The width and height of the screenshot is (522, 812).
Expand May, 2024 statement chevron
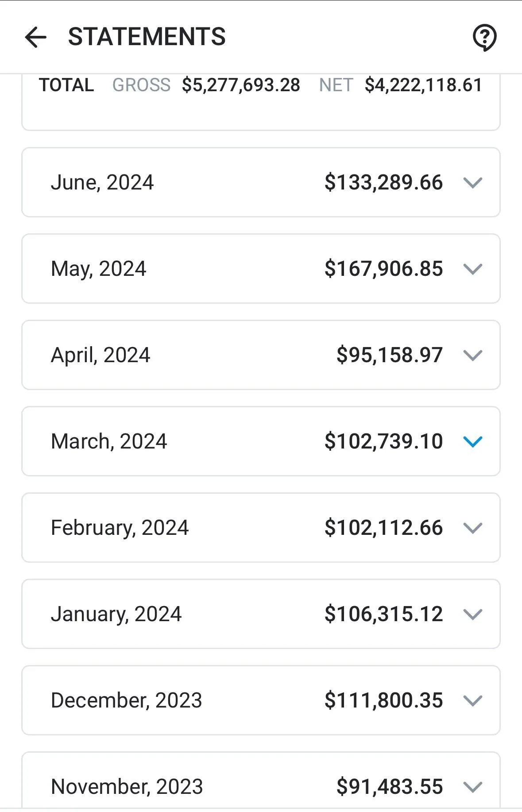tap(472, 269)
